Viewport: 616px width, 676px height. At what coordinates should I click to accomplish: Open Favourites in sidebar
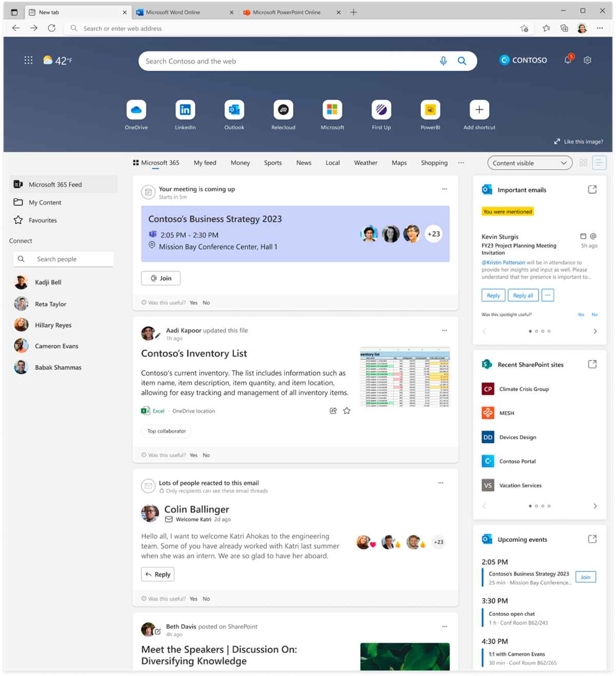pyautogui.click(x=63, y=220)
